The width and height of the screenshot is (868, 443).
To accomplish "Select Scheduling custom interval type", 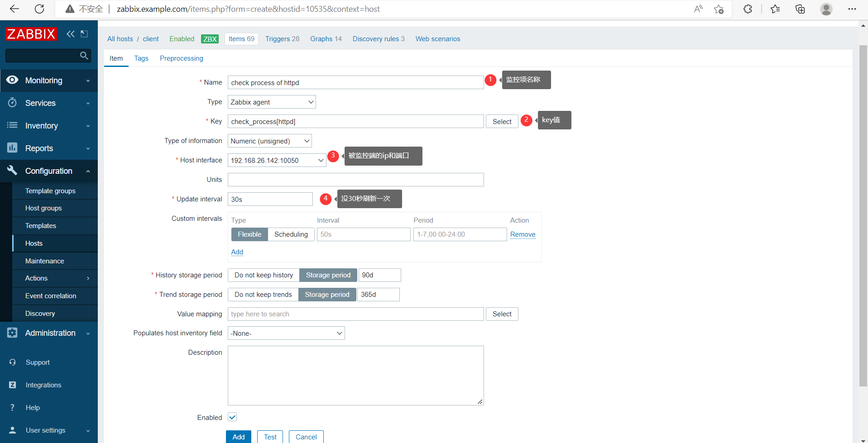I will coord(291,234).
